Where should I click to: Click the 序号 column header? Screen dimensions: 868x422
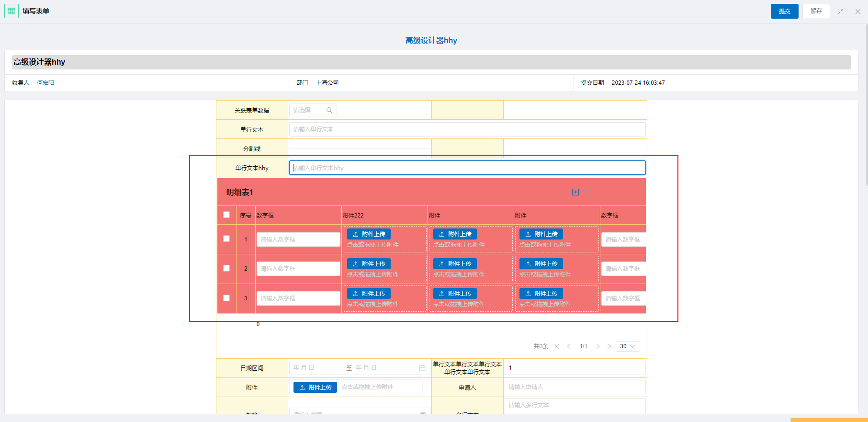(246, 216)
